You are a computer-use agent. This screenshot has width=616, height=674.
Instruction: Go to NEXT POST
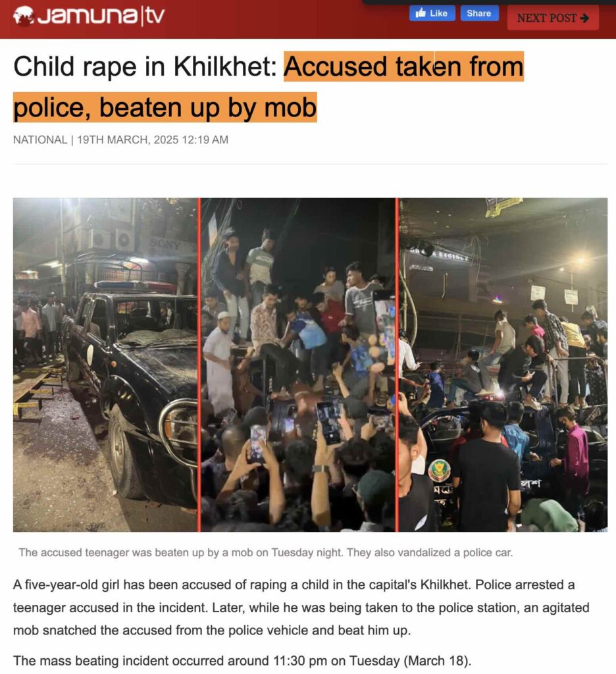pyautogui.click(x=553, y=18)
